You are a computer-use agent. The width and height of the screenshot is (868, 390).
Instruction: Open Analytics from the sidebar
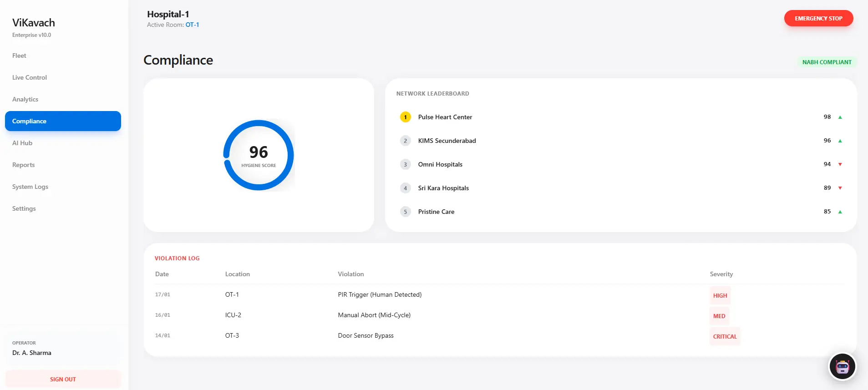tap(63, 99)
